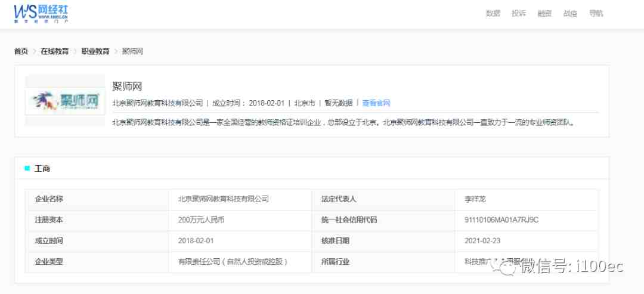Open the 数据 menu item
This screenshot has height=294, width=644.
point(493,13)
